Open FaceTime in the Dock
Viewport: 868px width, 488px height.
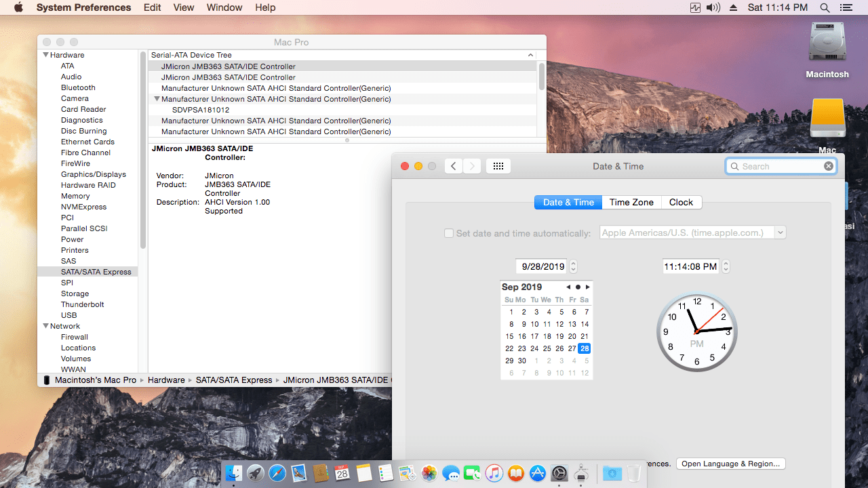click(x=473, y=473)
